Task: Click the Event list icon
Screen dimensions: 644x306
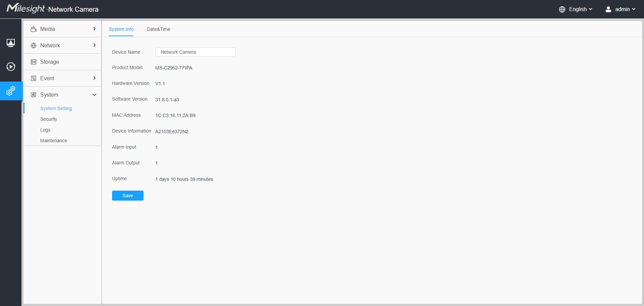Action: pos(34,79)
